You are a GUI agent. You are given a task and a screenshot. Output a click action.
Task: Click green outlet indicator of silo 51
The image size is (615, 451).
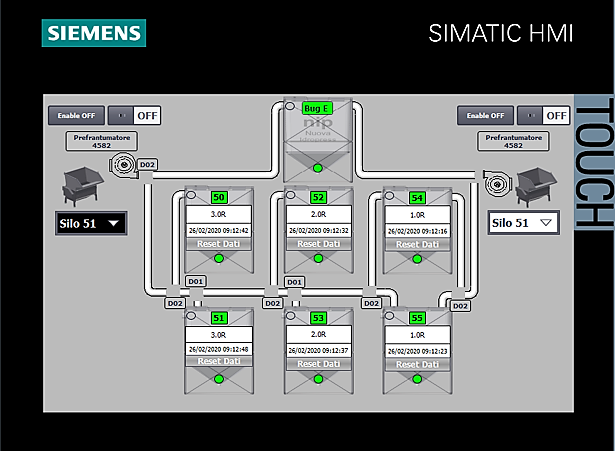[x=219, y=379]
